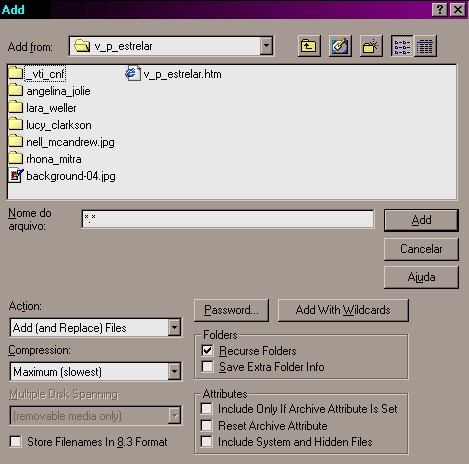
Task: Select the nell_mcandrew.jpg name
Action: [70, 142]
